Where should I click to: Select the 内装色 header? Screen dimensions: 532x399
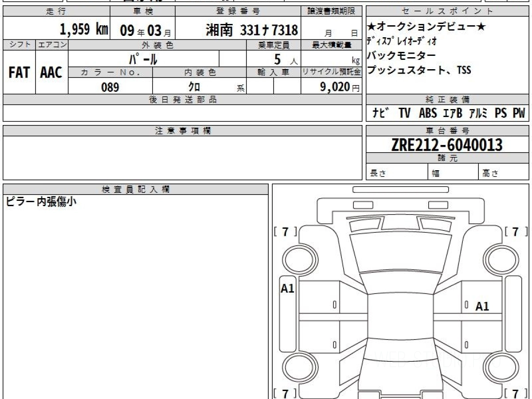coord(199,72)
